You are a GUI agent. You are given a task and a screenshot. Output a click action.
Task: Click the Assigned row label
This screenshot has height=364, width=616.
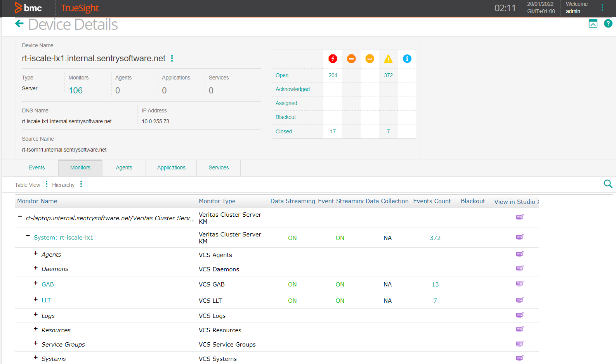point(286,103)
